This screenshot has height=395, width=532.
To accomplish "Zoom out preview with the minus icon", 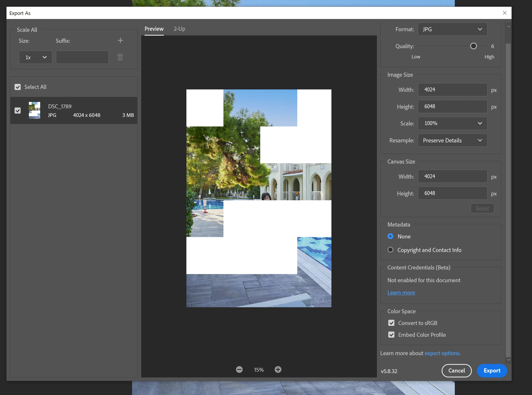I will (239, 370).
